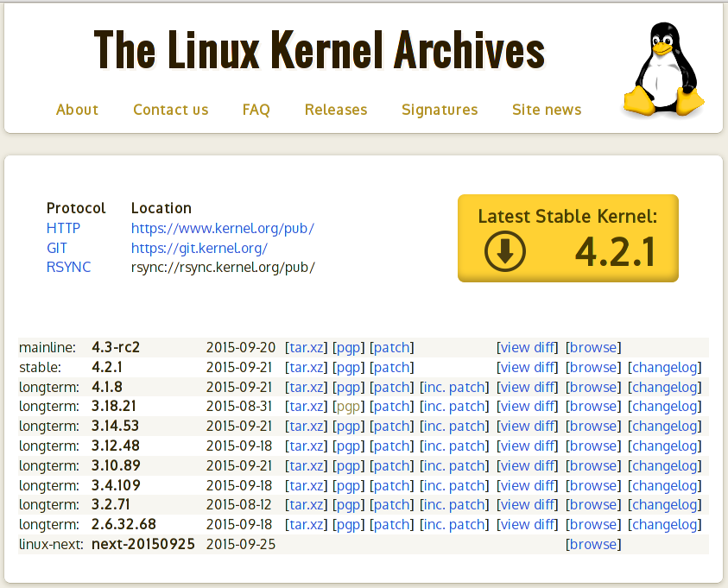Open changelog for longterm 3.12.48
Screen dimensions: 728x588
664,446
